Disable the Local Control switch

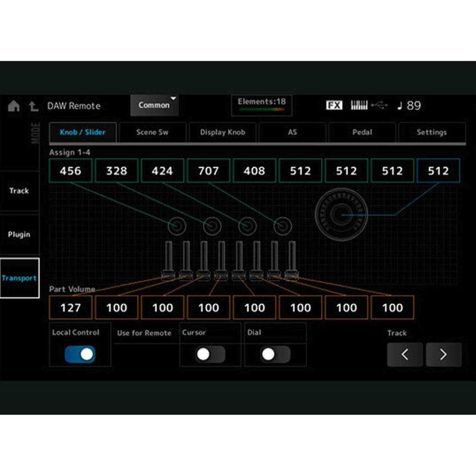coord(80,354)
